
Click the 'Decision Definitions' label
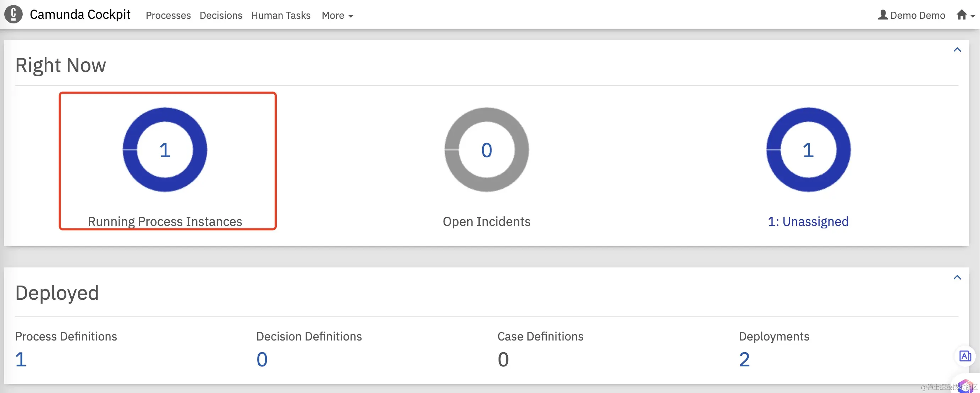pos(309,336)
